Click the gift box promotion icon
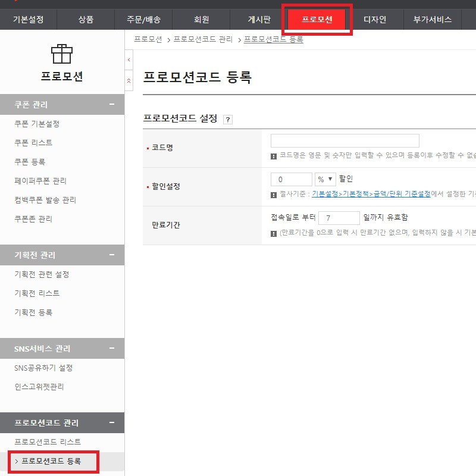The image size is (476, 476). point(62,54)
